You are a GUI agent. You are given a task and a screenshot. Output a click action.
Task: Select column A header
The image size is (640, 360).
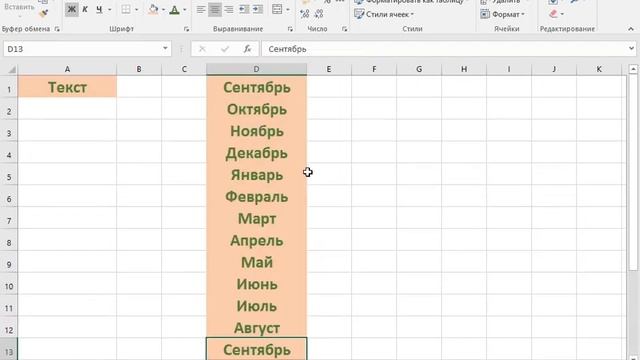(x=67, y=69)
